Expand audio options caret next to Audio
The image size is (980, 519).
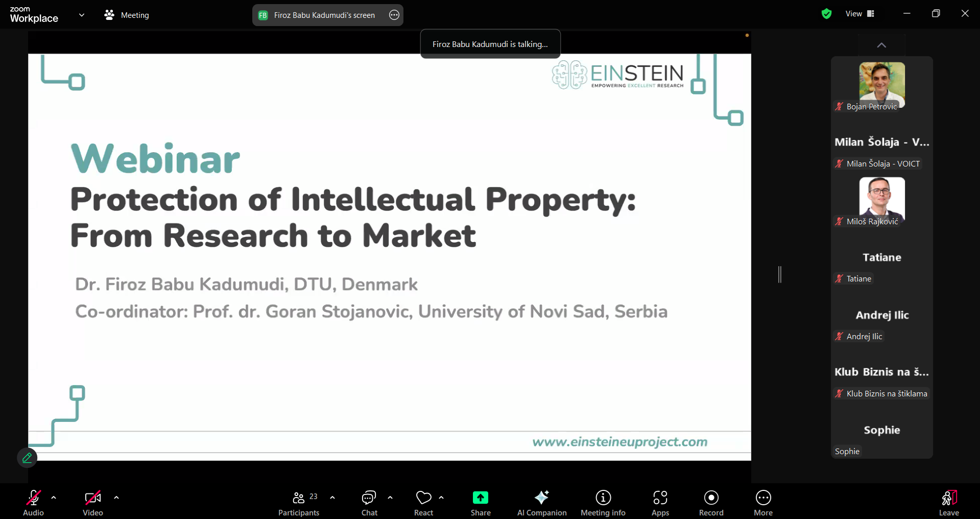(x=54, y=498)
